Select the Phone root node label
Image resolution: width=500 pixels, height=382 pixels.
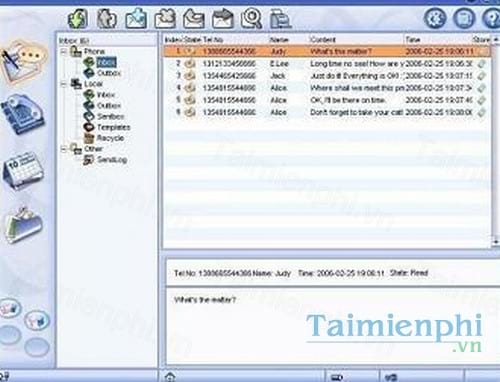(x=94, y=51)
